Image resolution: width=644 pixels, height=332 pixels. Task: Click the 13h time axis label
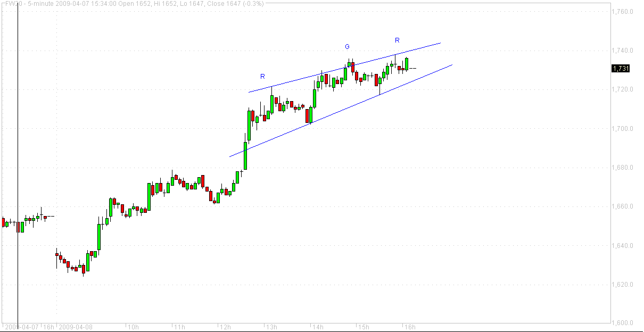(x=271, y=327)
